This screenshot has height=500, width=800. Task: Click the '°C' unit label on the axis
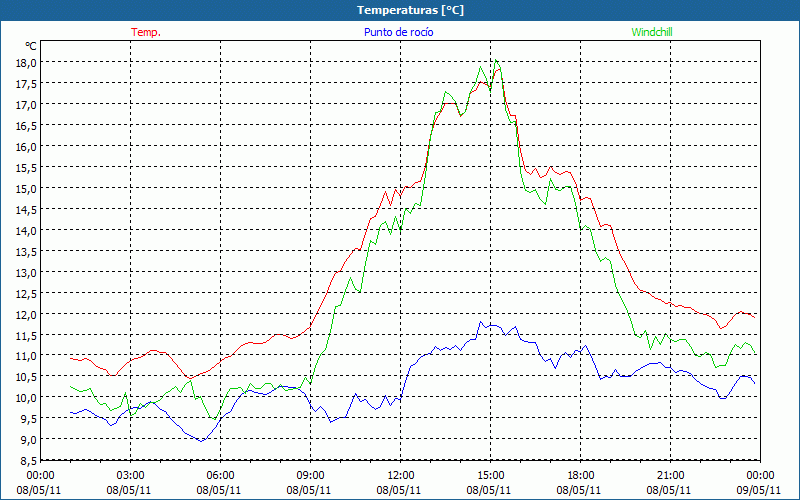pyautogui.click(x=31, y=46)
